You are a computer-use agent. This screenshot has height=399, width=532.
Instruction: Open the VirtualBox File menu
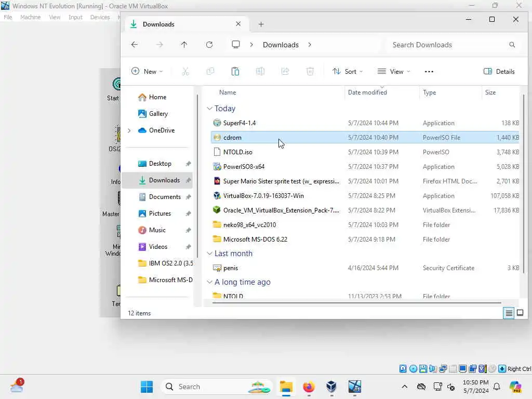(x=8, y=17)
